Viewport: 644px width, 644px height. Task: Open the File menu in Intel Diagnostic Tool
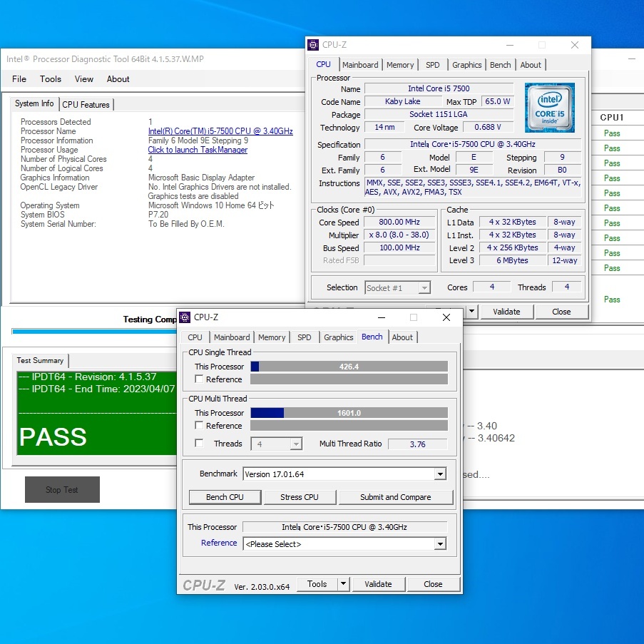(19, 79)
